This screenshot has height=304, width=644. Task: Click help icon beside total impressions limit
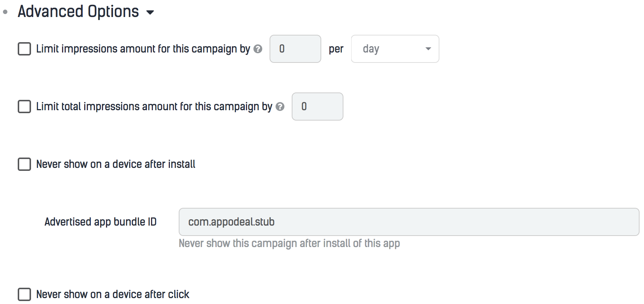click(280, 107)
